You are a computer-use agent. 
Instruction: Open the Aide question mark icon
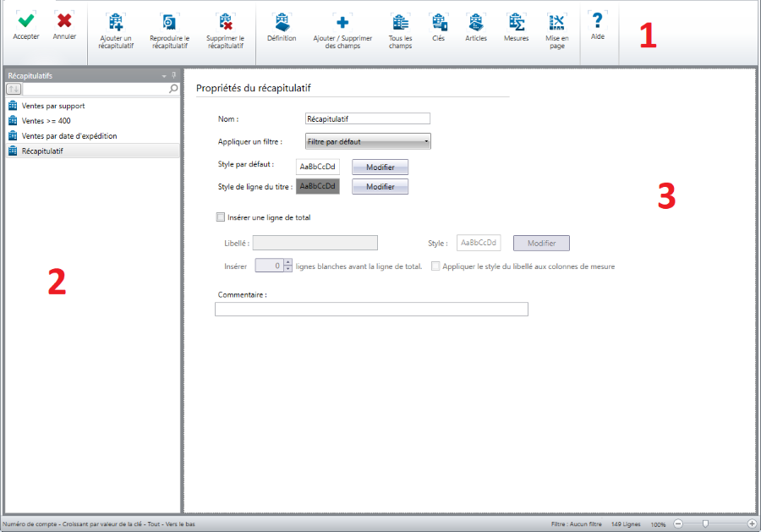point(598,20)
